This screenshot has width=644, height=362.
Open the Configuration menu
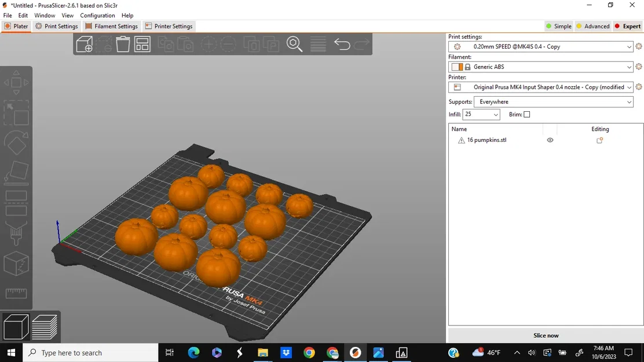pyautogui.click(x=97, y=15)
